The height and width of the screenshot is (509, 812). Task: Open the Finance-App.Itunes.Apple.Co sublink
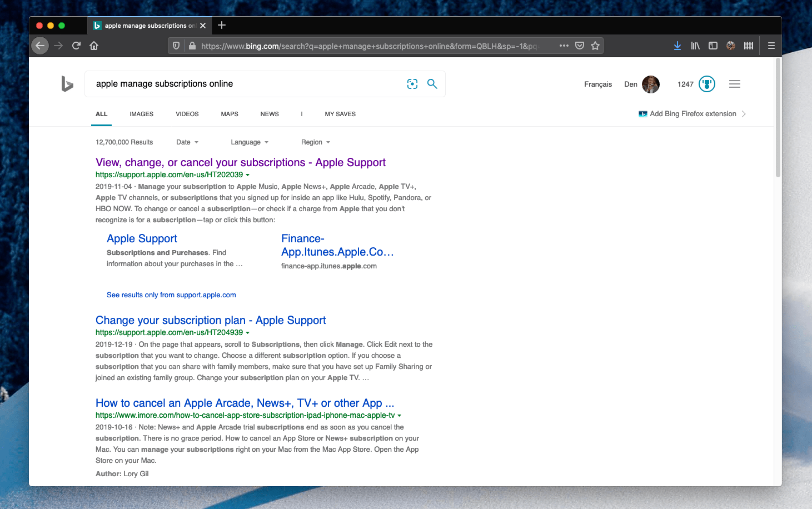coord(337,245)
